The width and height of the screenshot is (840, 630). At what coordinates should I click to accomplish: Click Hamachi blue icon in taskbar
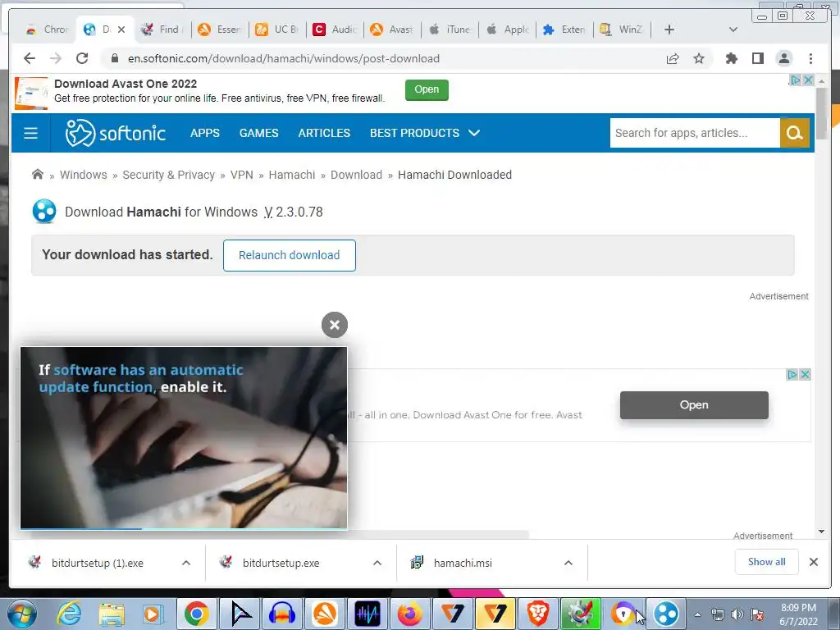[x=666, y=614]
